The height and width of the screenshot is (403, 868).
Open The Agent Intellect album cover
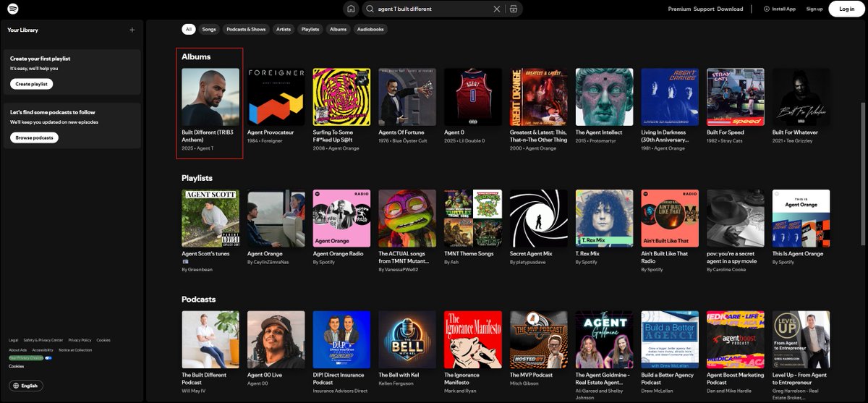pos(605,97)
